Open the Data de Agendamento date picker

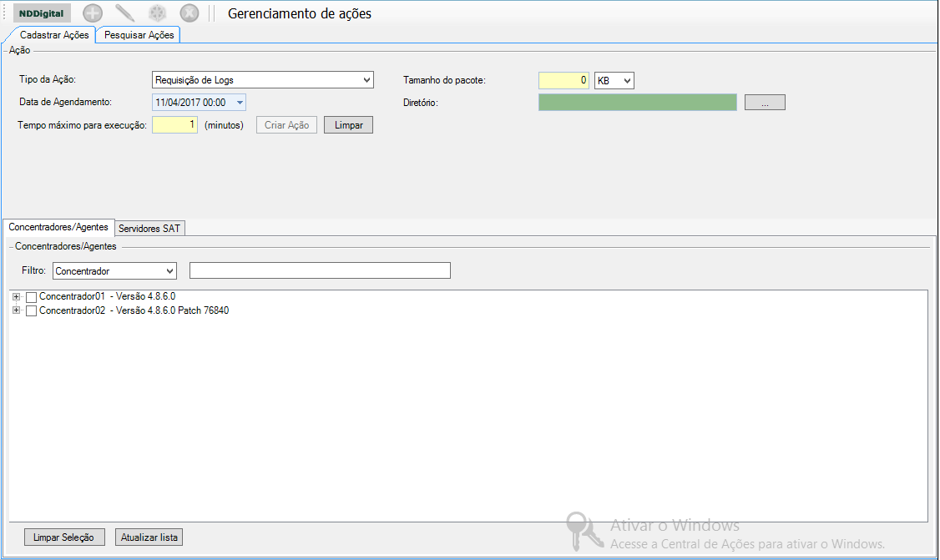point(199,103)
